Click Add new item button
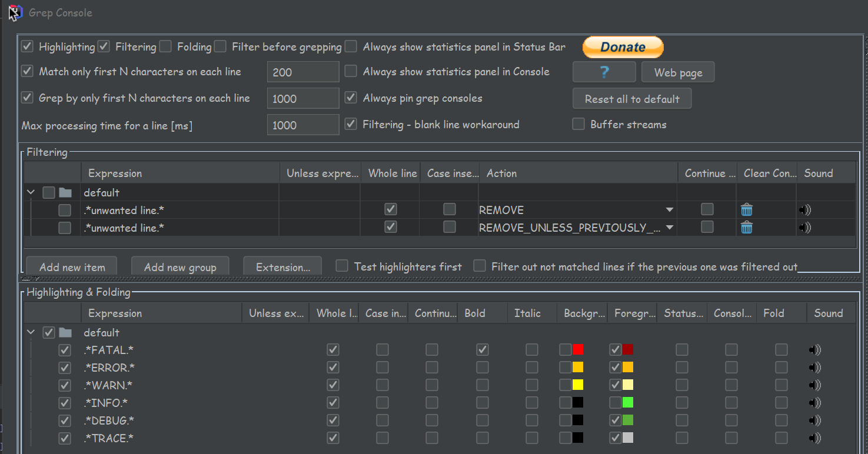868x454 pixels. point(72,266)
